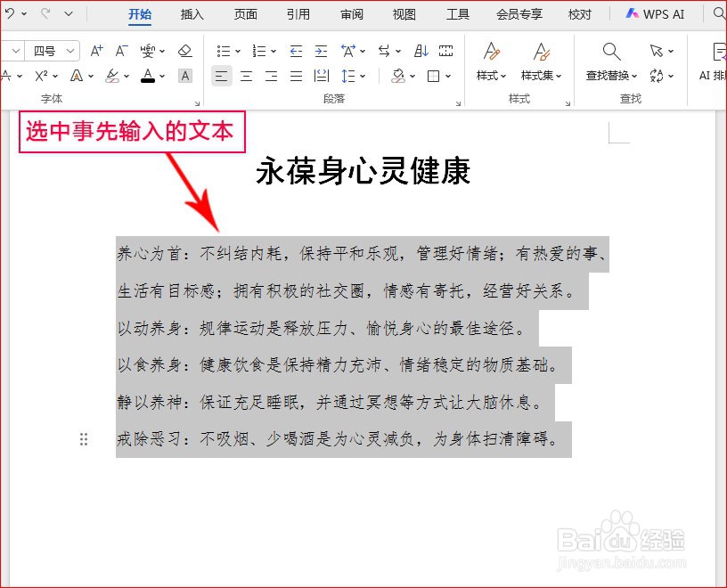Apply superscript with the X² icon
Image resolution: width=727 pixels, height=588 pixels.
pos(42,76)
